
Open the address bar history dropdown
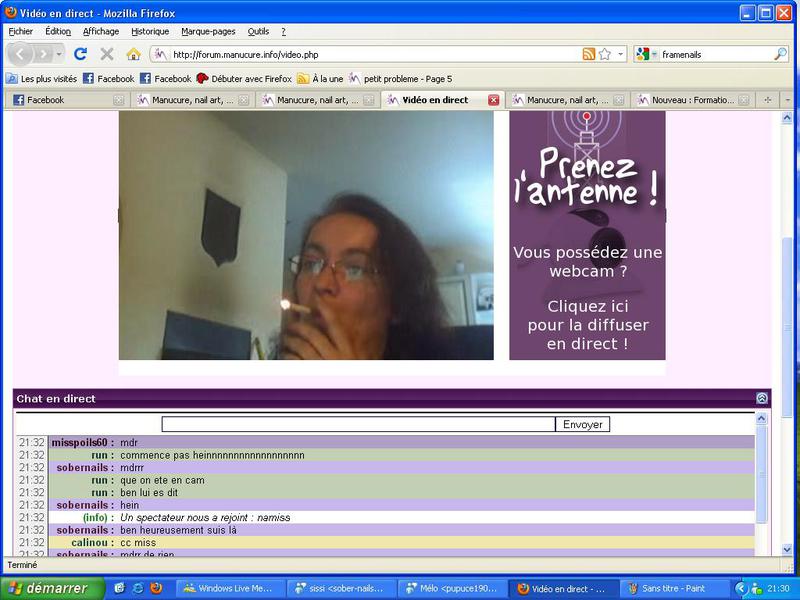pyautogui.click(x=621, y=54)
